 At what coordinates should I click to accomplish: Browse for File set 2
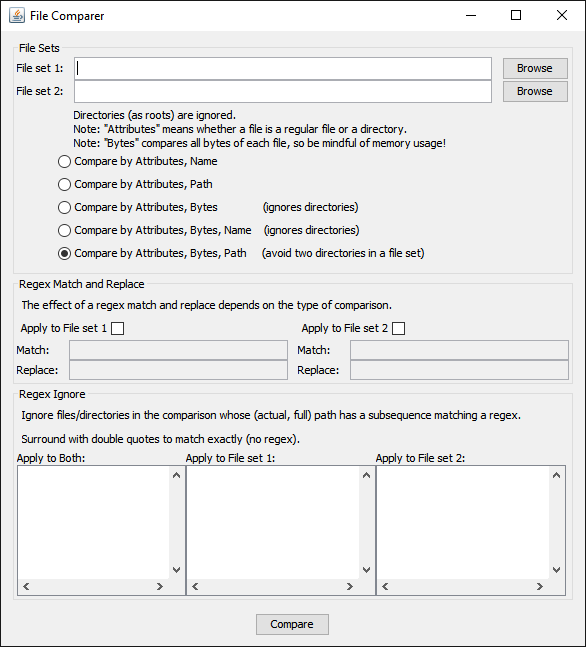(x=535, y=91)
